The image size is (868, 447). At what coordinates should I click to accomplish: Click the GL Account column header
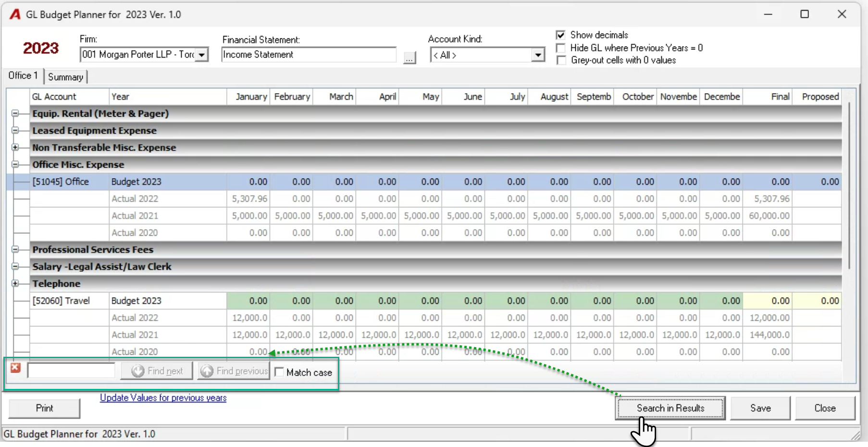[x=69, y=97]
